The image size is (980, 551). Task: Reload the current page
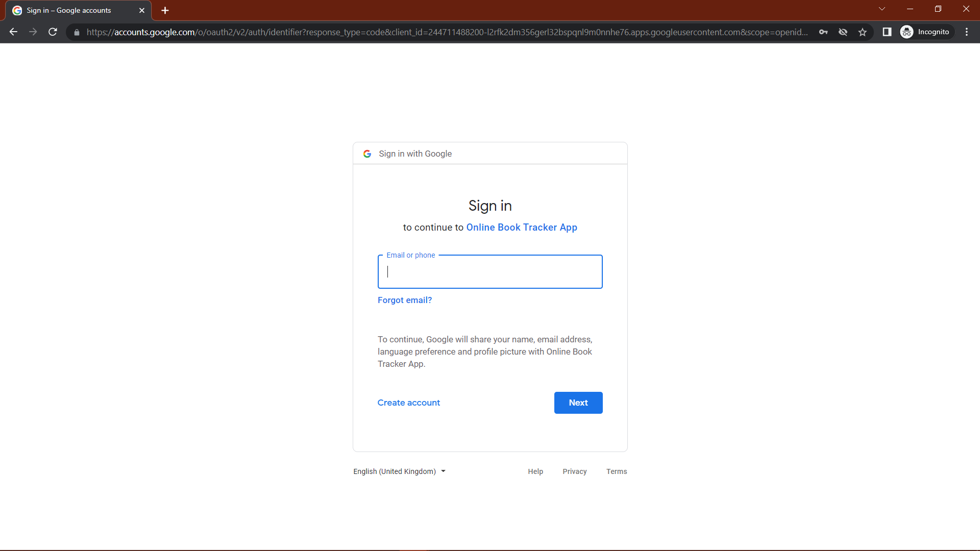tap(53, 32)
